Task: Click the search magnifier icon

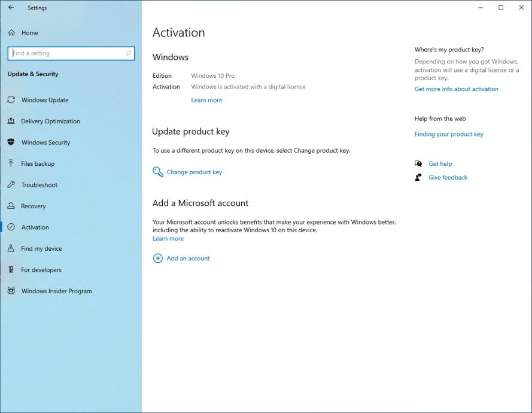Action: [x=128, y=53]
